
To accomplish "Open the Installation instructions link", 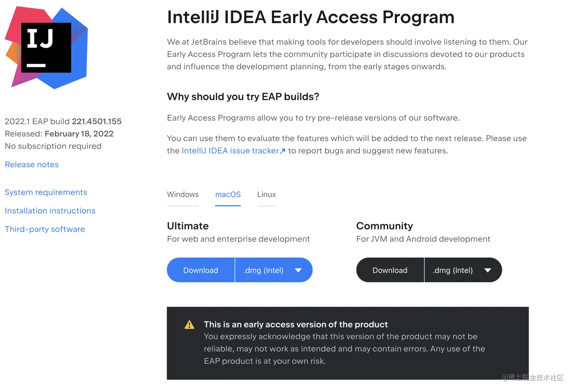I will tap(50, 211).
